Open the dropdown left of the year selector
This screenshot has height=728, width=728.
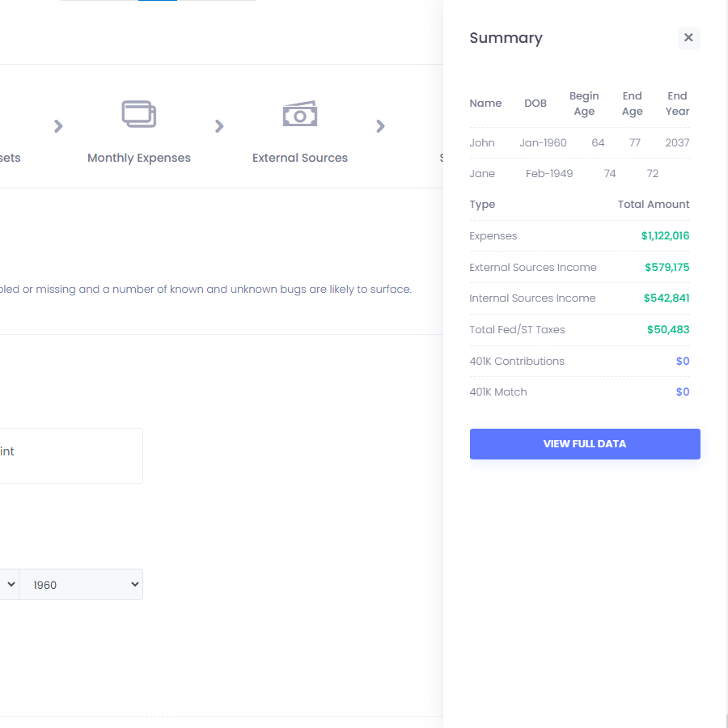pyautogui.click(x=9, y=585)
